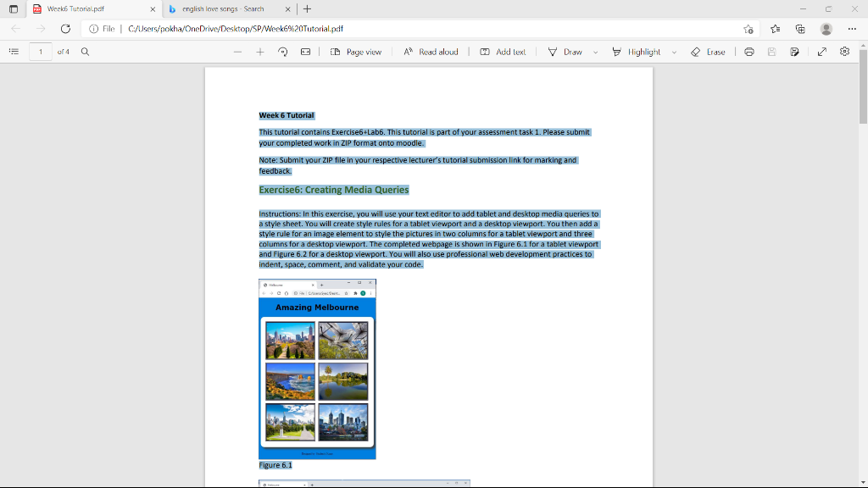Click the scrollbar down arrow
This screenshot has height=488, width=868.
point(863,483)
